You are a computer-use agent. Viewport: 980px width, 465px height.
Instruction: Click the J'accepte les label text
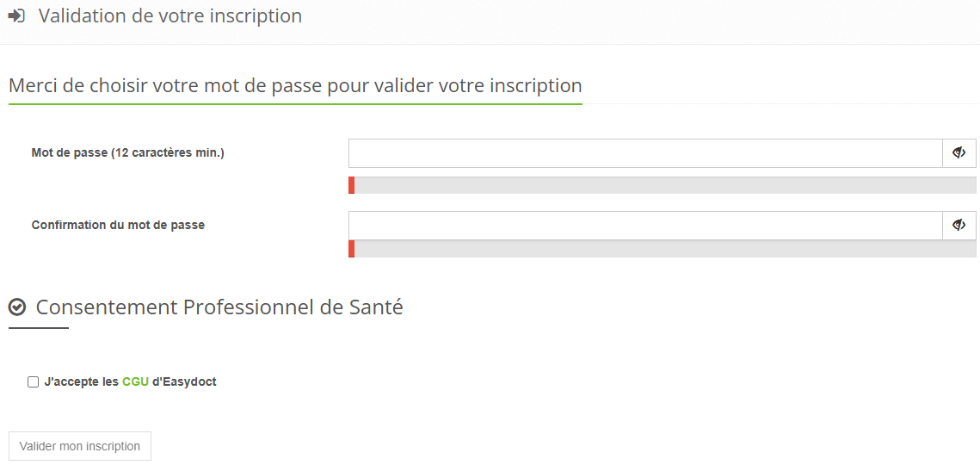click(x=81, y=381)
